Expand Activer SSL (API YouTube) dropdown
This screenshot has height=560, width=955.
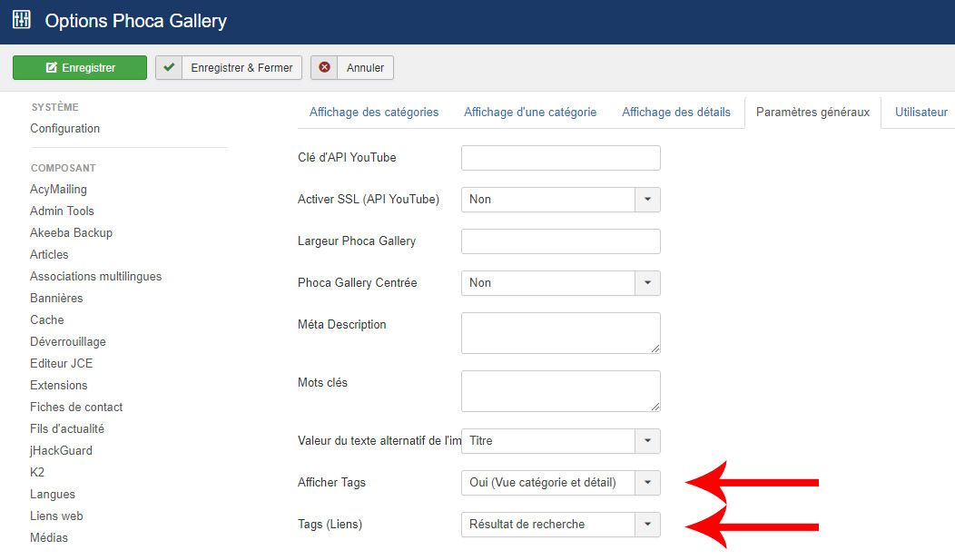point(561,200)
